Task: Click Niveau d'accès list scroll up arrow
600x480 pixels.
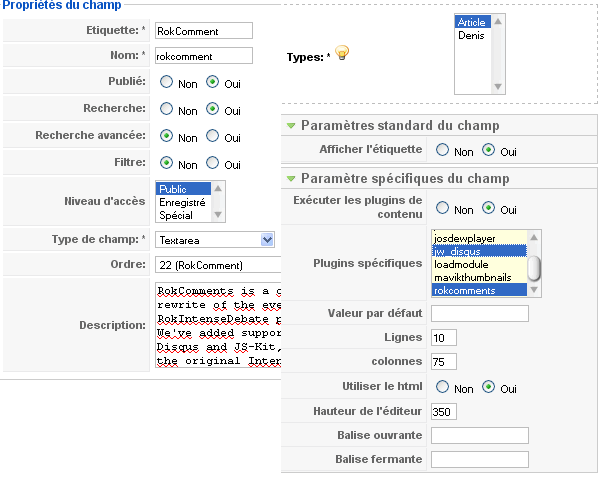Action: pyautogui.click(x=218, y=188)
